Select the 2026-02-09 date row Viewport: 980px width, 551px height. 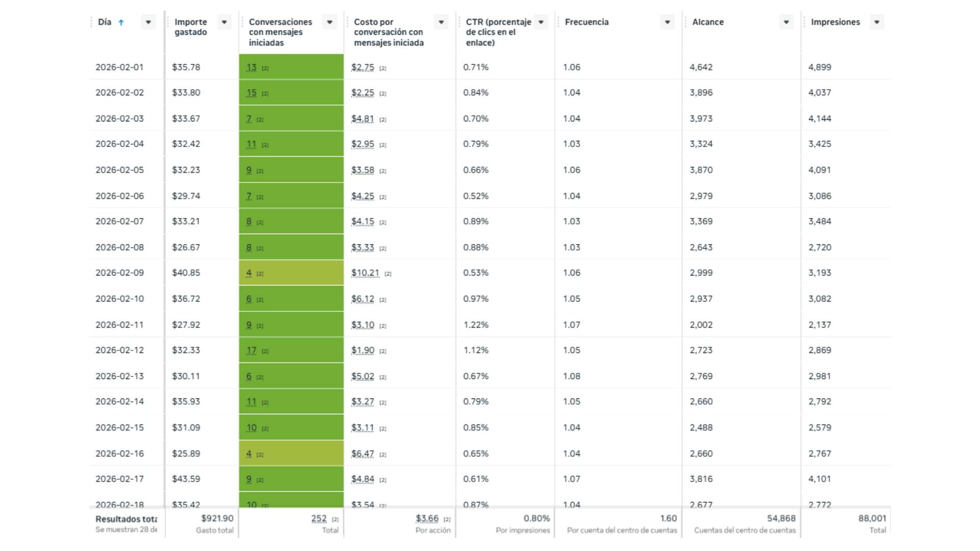[x=119, y=273]
